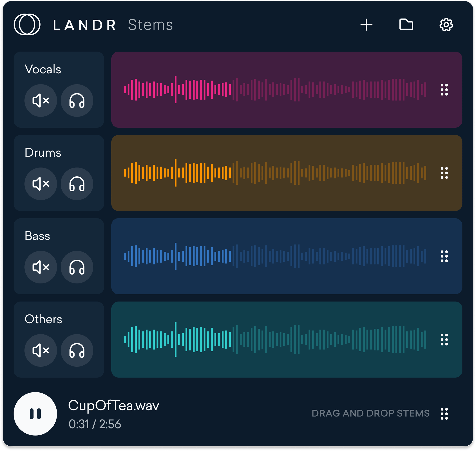476x451 pixels.
Task: Solo the Vocals stem with headphones
Action: point(77,100)
